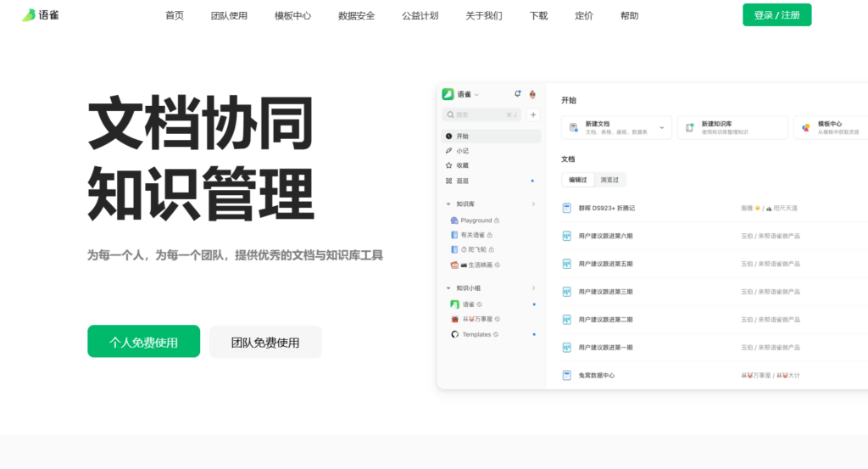
Task: Click the user avatar icon
Action: tap(532, 94)
